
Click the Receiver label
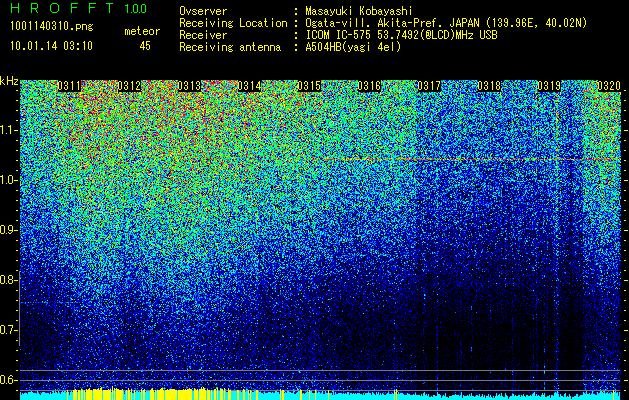pos(203,35)
